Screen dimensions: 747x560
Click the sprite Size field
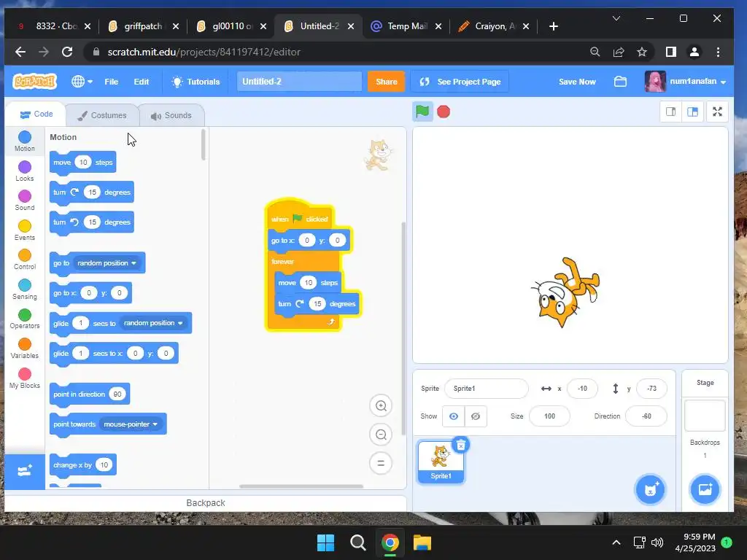click(549, 416)
